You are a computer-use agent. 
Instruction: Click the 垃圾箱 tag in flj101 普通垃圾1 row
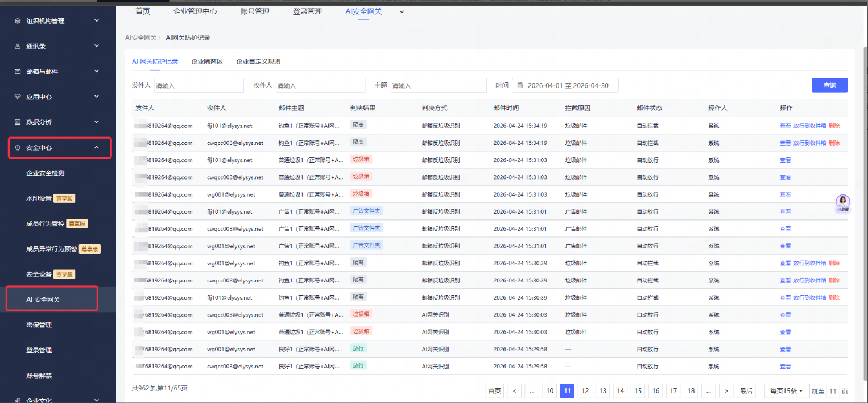pos(361,160)
